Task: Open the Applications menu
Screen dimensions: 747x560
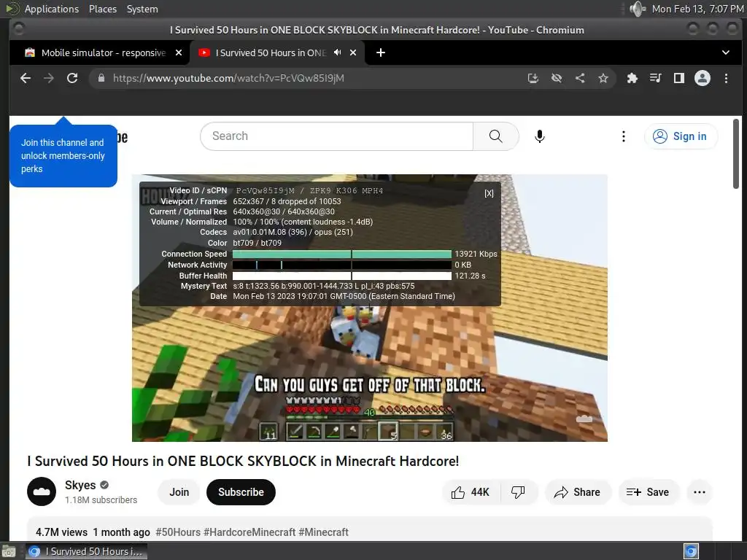Action: 52,9
